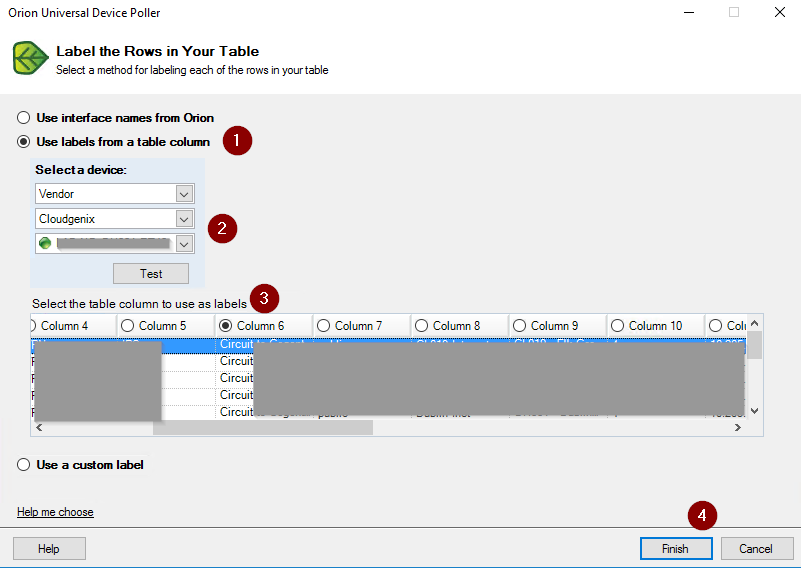The width and height of the screenshot is (801, 568).
Task: Minimize the Orion Universal Device Poller window
Action: click(689, 12)
